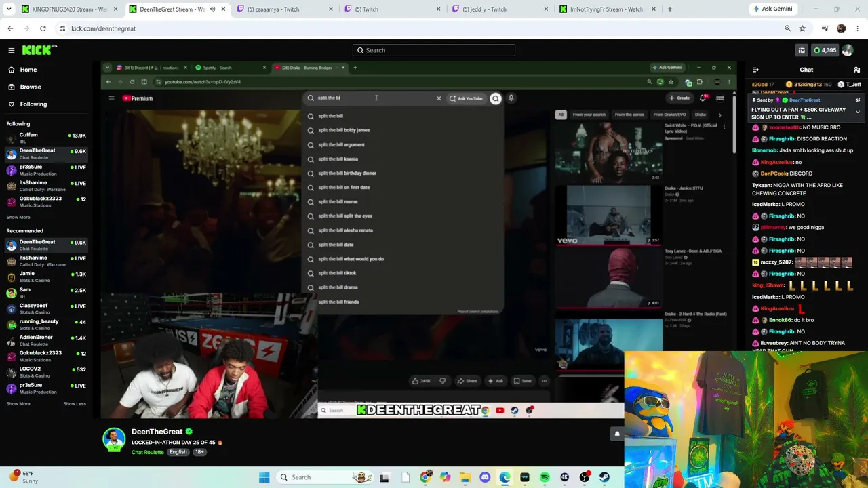Click the Ask Gemini button
Screen dimensions: 868x488
coord(772,9)
